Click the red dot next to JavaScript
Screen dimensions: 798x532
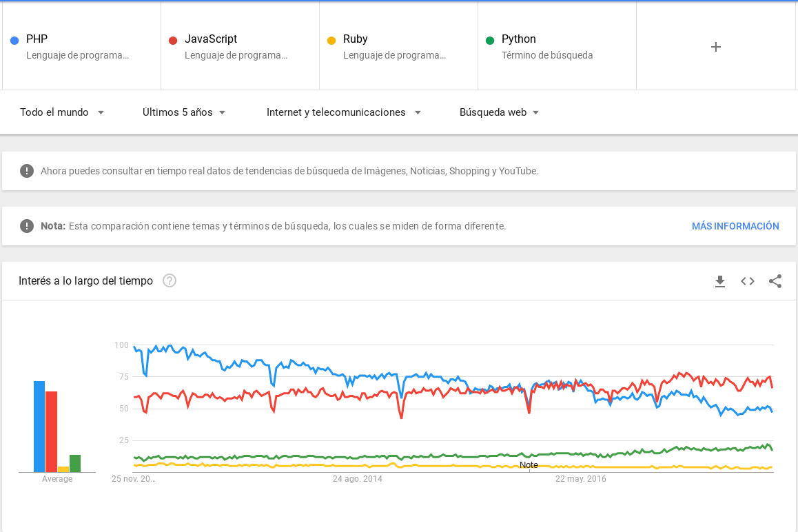tap(173, 39)
